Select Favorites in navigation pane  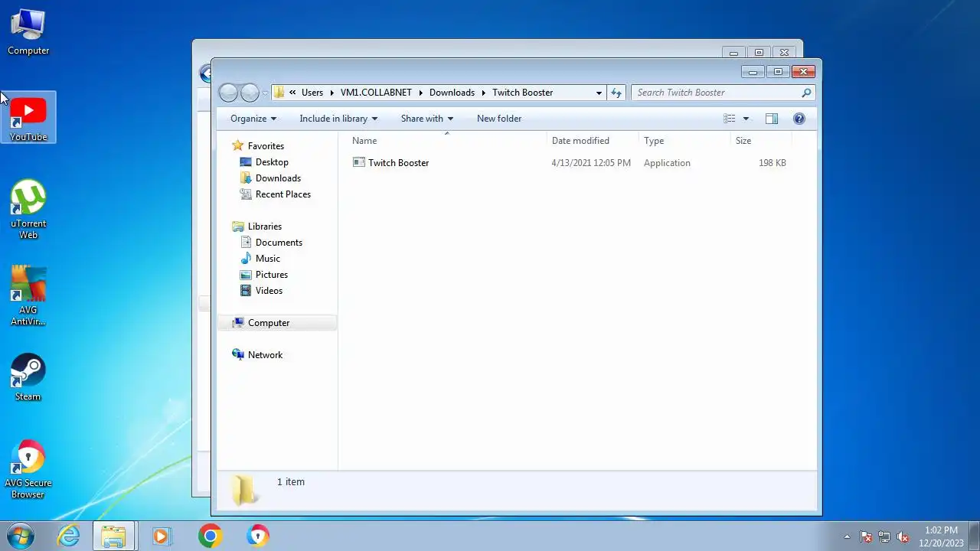266,146
